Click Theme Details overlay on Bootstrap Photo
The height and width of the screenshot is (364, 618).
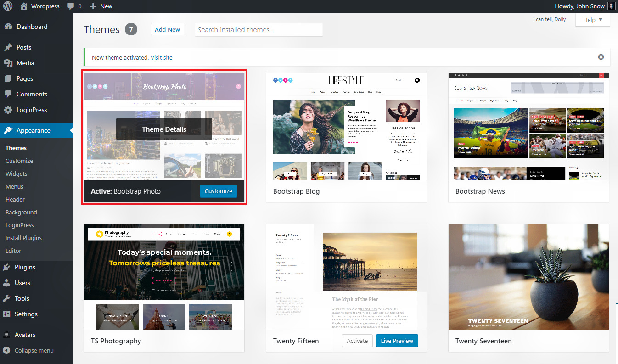tap(164, 129)
